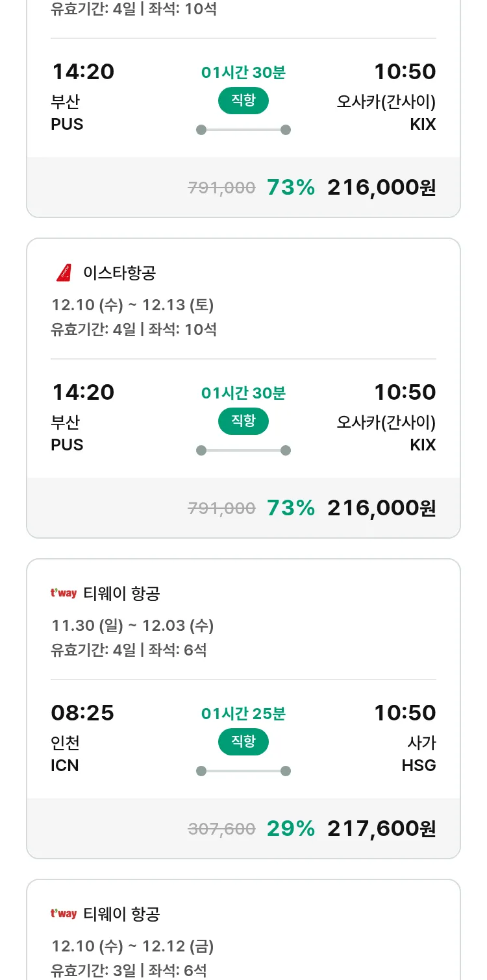The image size is (487, 980).
Task: Click the 29% discount label
Action: click(290, 829)
